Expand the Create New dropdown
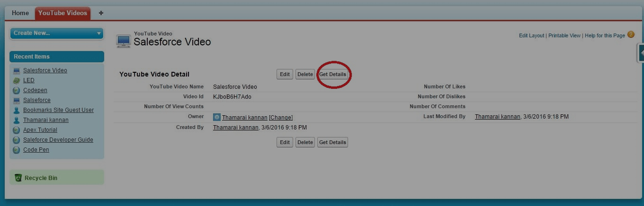 click(x=57, y=33)
